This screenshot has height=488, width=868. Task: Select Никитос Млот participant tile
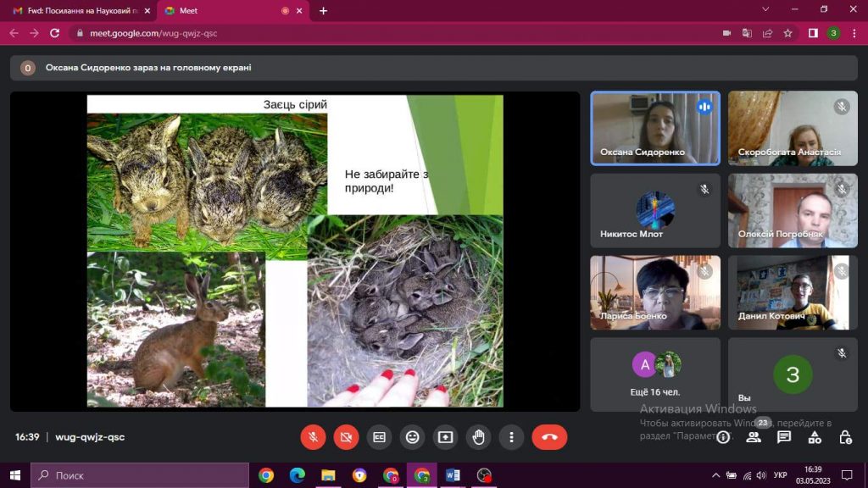(655, 211)
